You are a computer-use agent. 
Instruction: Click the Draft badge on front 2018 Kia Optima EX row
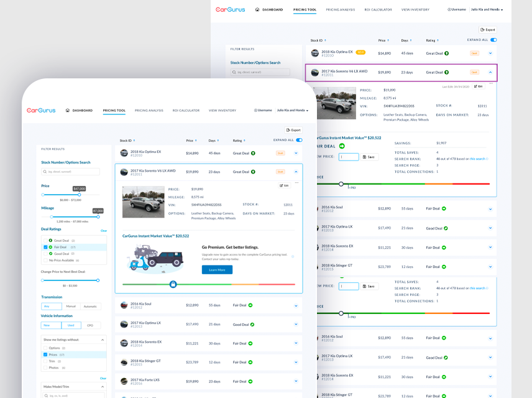[280, 153]
